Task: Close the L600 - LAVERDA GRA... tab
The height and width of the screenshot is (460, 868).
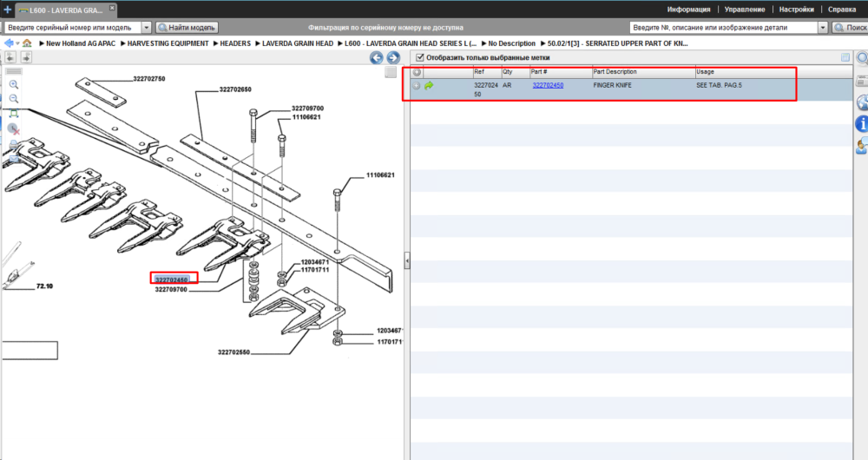Action: pyautogui.click(x=112, y=8)
